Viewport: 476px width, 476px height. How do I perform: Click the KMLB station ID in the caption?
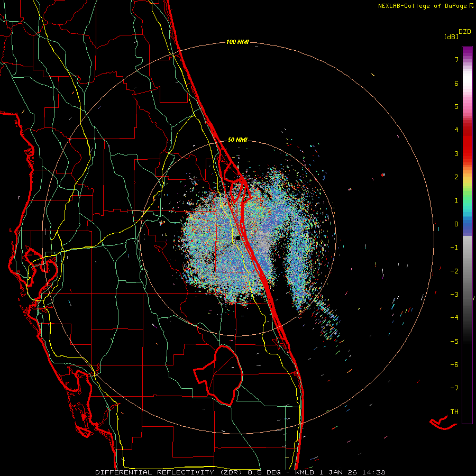pos(305,472)
